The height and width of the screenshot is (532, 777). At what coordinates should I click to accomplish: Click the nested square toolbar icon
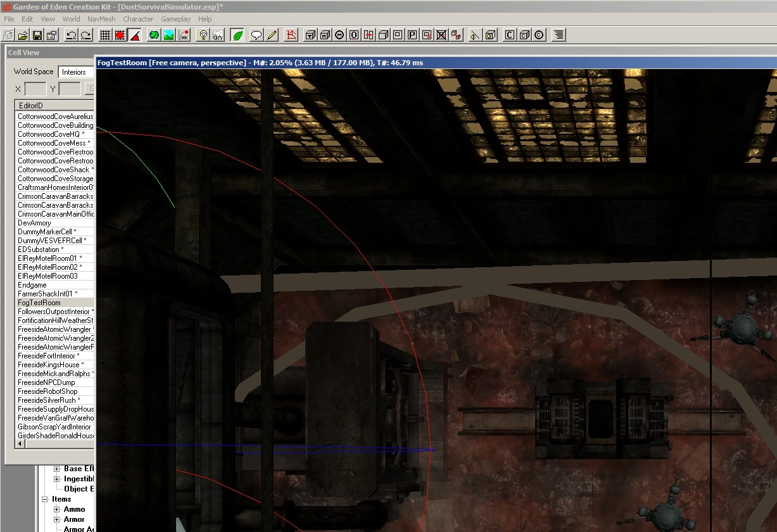398,35
